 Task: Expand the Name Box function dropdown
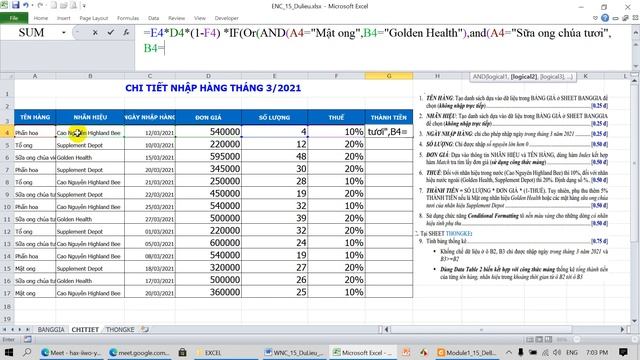coord(64,33)
